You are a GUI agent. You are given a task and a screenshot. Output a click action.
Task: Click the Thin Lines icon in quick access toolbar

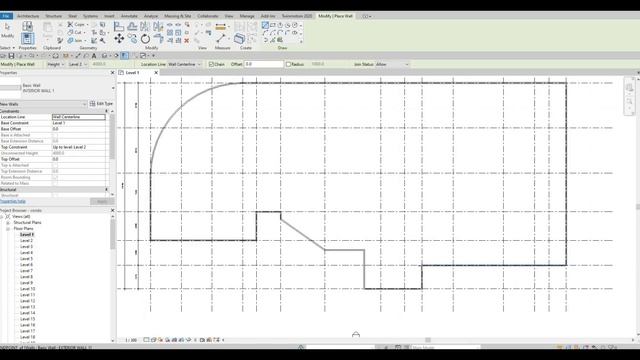click(124, 56)
